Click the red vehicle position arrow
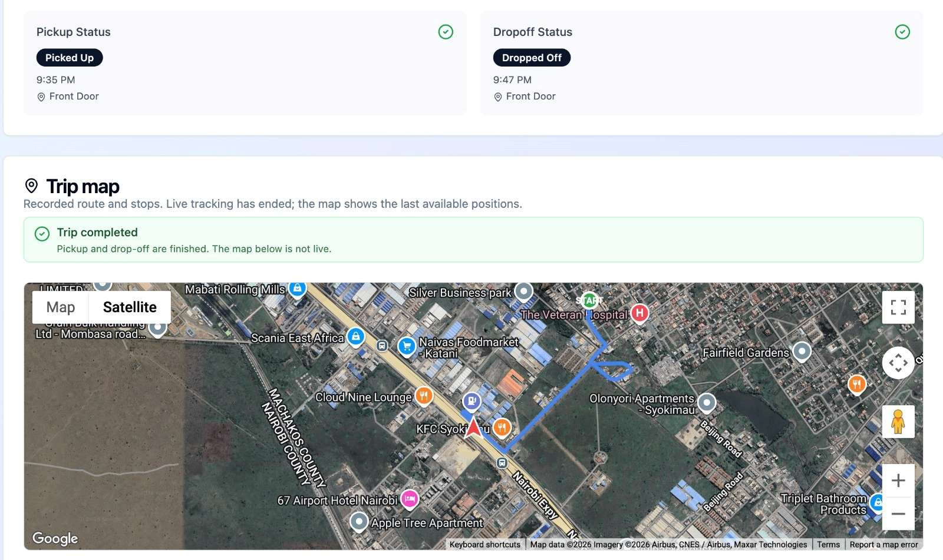This screenshot has height=560, width=943. point(473,428)
